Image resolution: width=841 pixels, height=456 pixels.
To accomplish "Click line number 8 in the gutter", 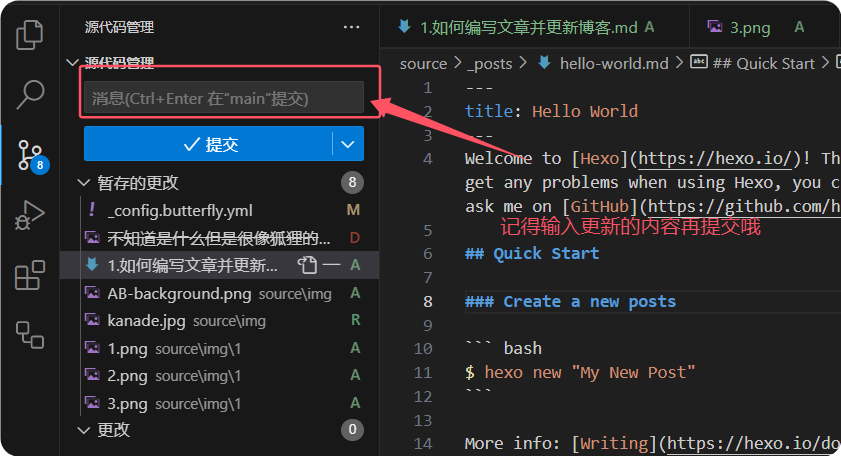I will tap(427, 301).
